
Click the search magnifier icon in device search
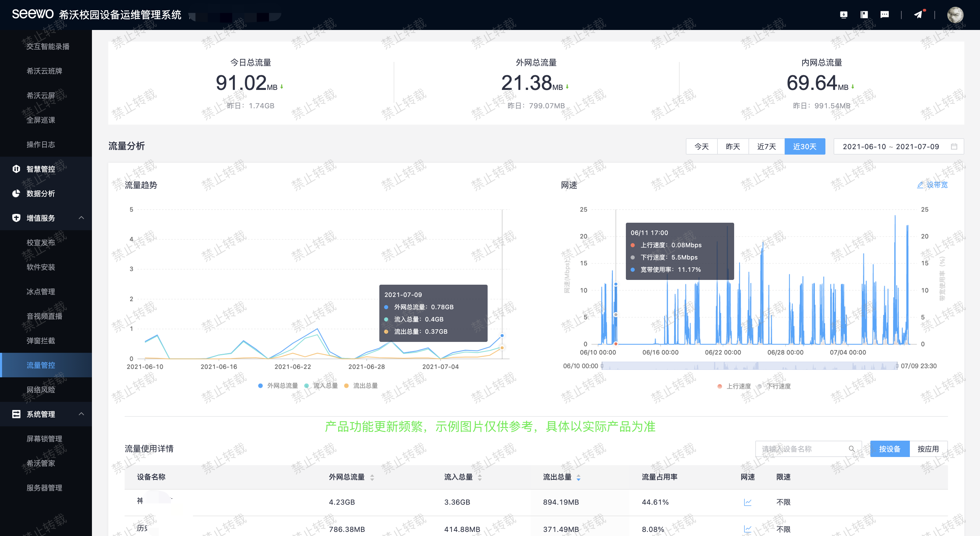coord(851,449)
